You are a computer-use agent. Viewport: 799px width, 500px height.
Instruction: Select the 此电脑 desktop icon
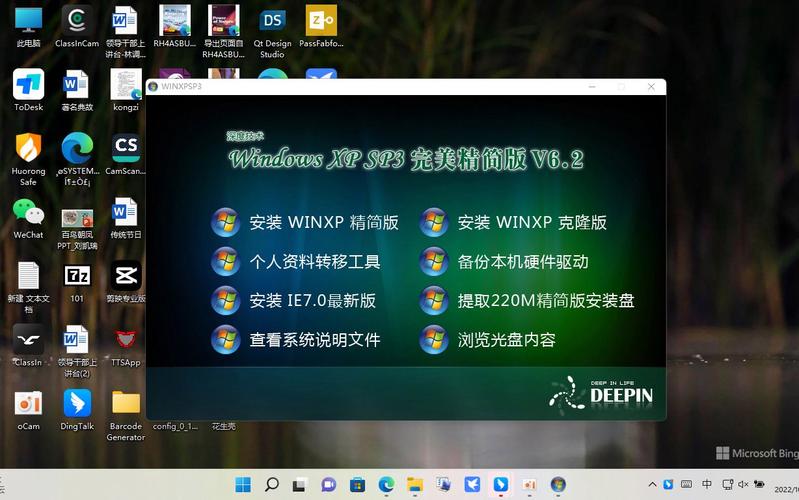click(29, 27)
